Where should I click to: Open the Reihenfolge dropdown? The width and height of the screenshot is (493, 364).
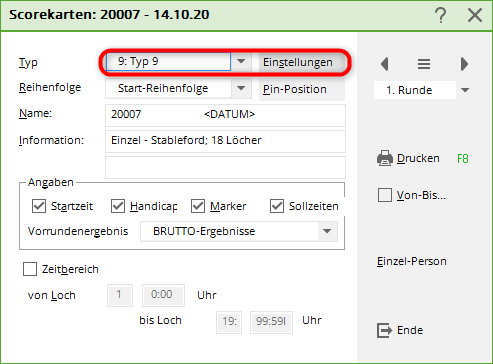(241, 89)
